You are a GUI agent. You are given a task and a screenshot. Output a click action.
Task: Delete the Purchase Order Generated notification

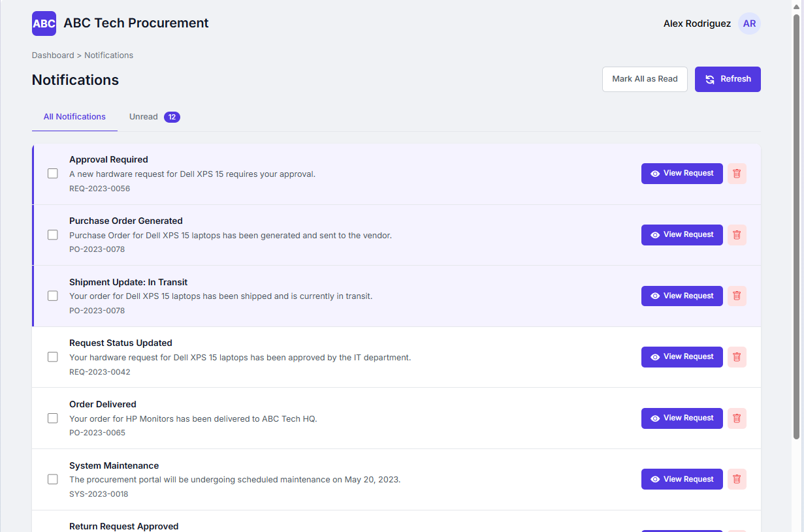(737, 235)
